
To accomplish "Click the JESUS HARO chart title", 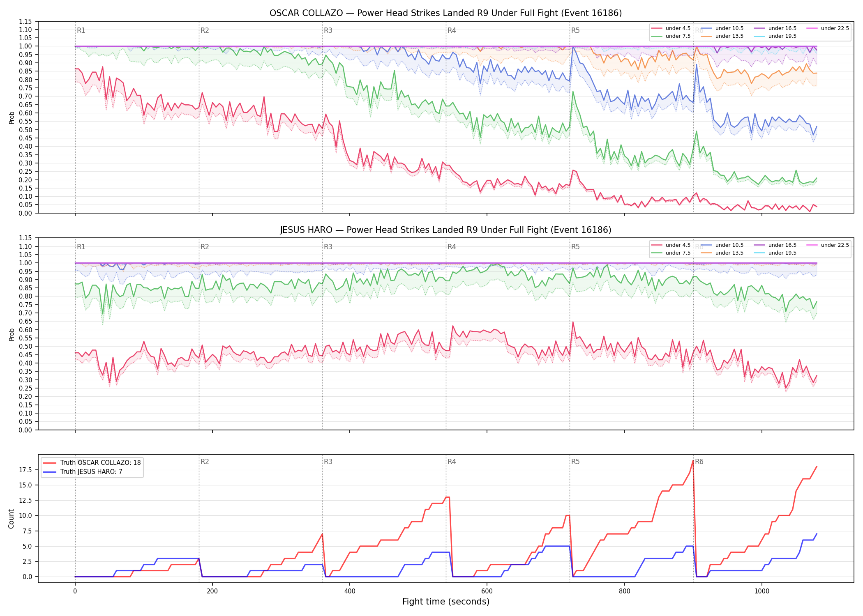I will click(445, 230).
